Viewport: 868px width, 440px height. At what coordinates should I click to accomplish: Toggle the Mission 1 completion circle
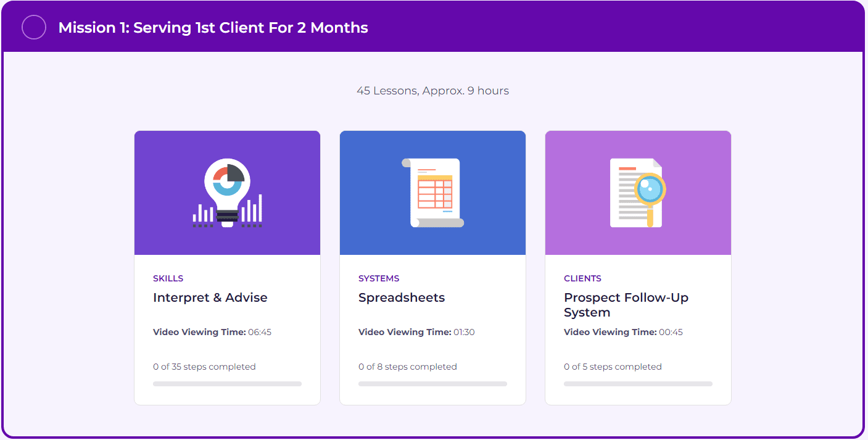coord(34,27)
